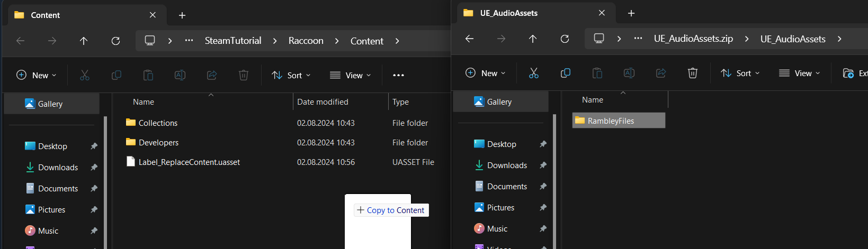This screenshot has width=868, height=249.
Task: Click the Cut icon in UE_AudioAssets window
Action: (x=533, y=73)
